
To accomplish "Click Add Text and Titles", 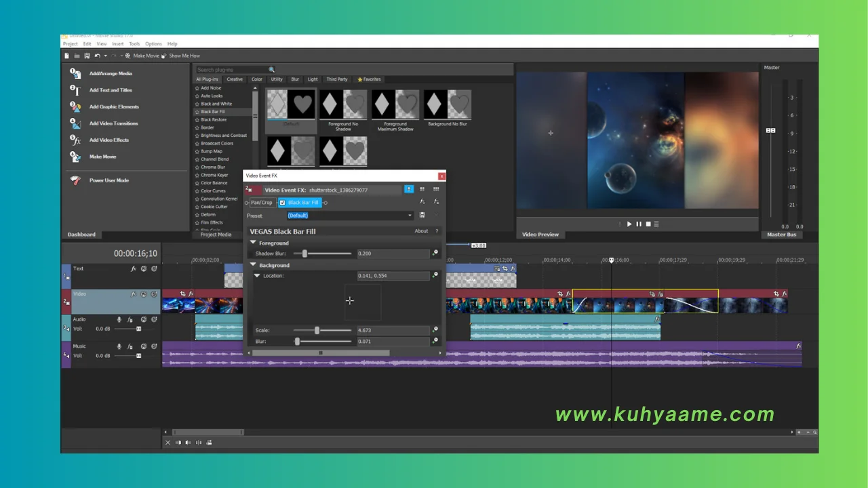I will pos(111,90).
